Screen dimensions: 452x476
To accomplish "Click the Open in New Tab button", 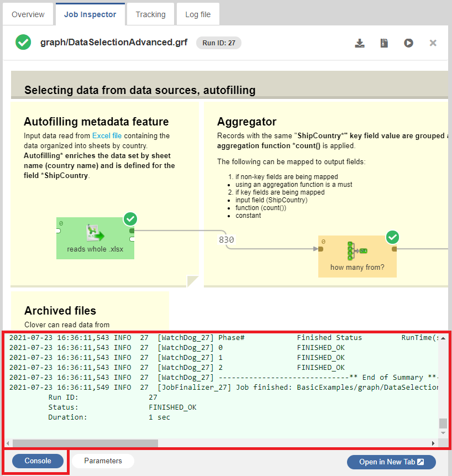I will [x=391, y=461].
